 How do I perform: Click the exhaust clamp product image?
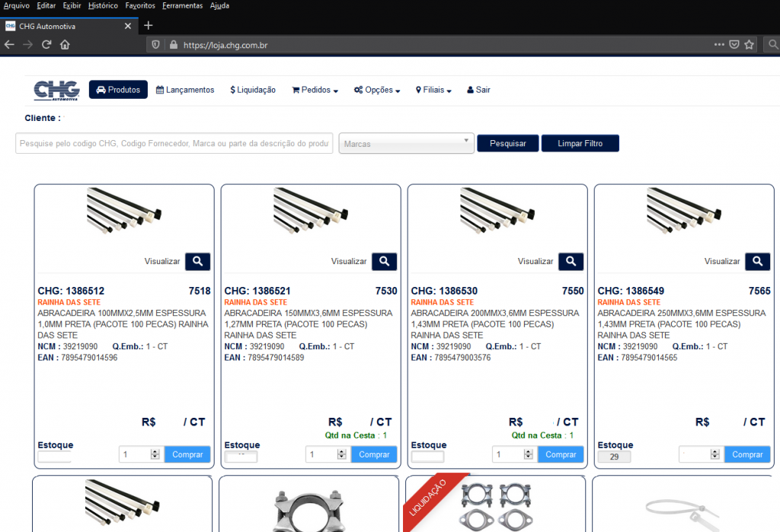tap(309, 510)
